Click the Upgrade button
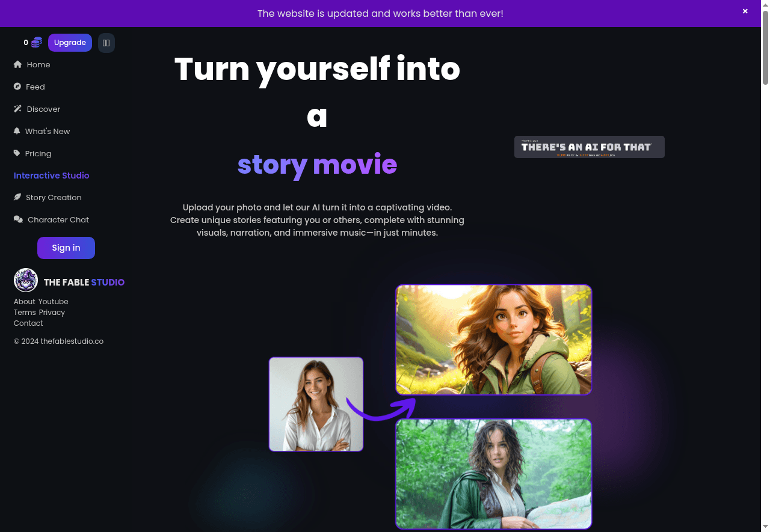This screenshot has width=770, height=532. [70, 43]
